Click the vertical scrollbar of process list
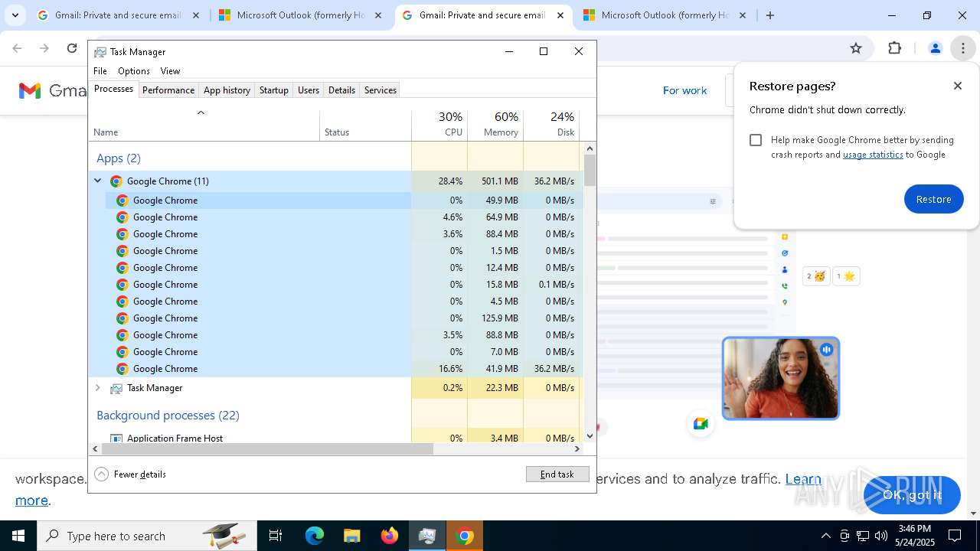 [590, 170]
